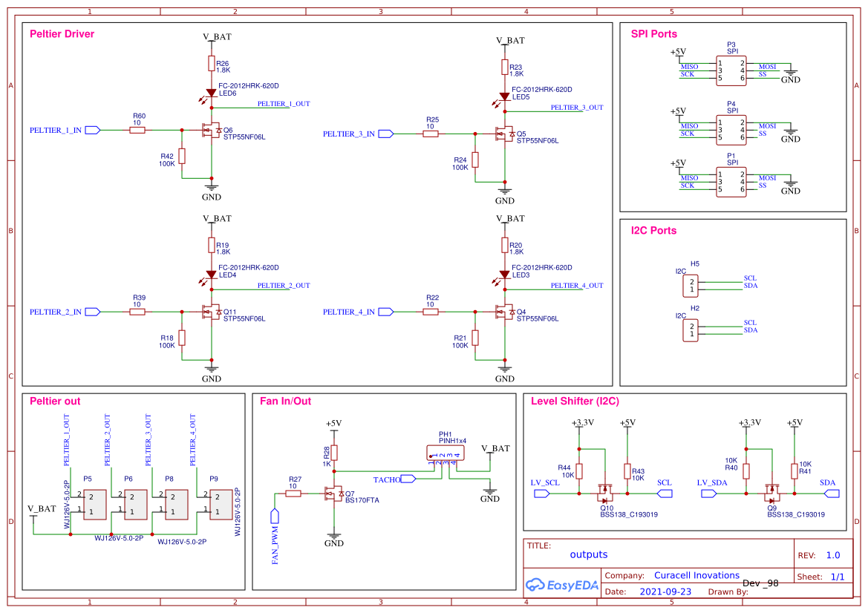Select level shifter MOSFET Q10 BSS138
Viewport: 868px width, 613px height.
tap(606, 493)
